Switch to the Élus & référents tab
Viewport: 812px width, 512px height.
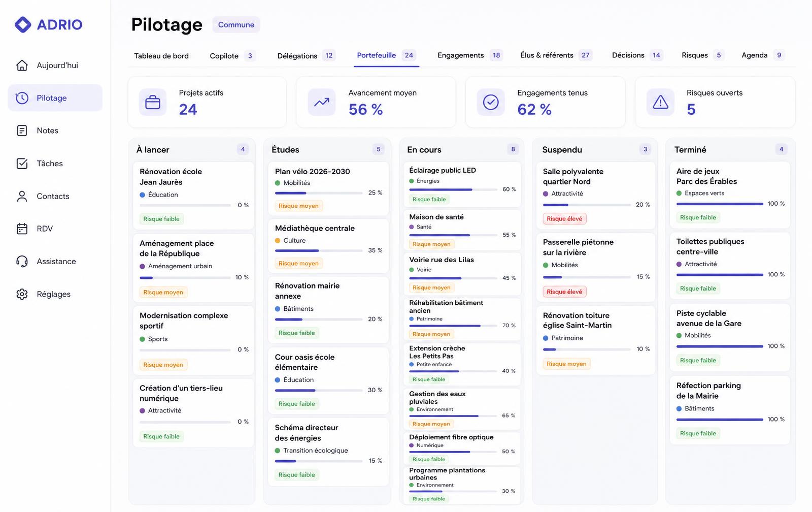coord(556,55)
